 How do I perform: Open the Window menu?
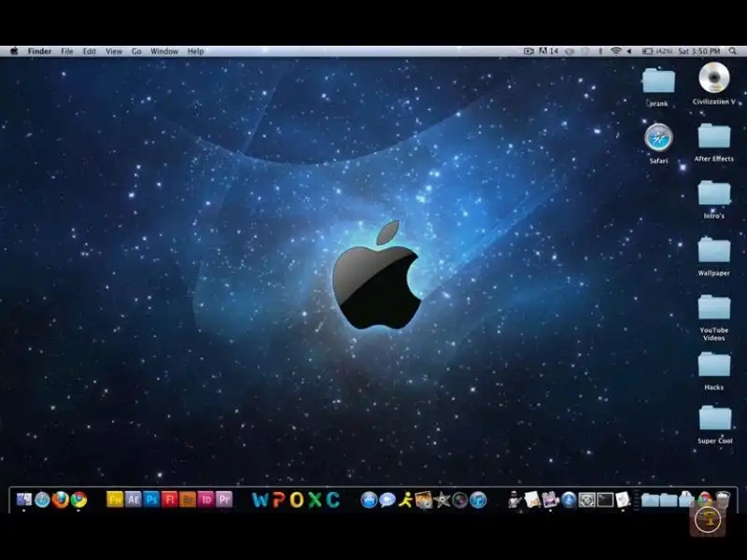[164, 51]
